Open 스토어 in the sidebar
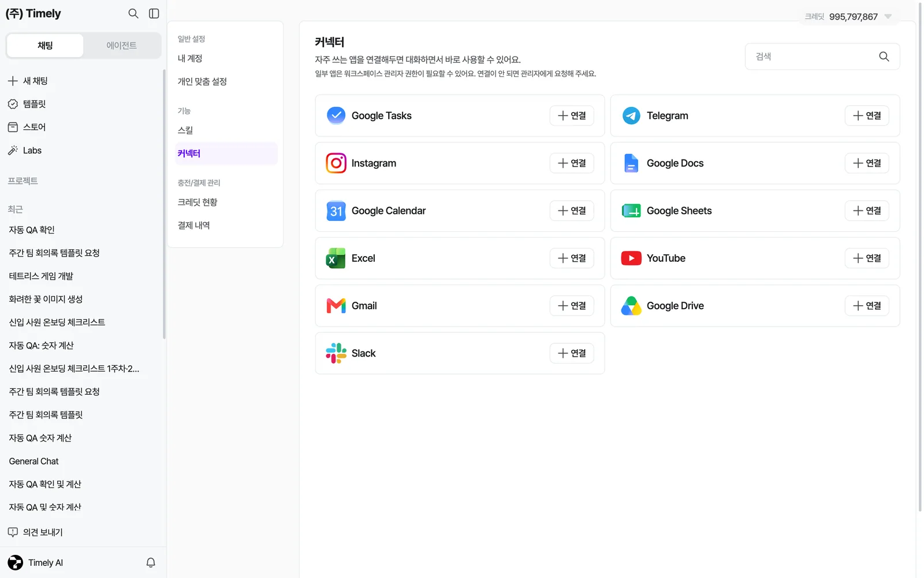924x578 pixels. click(81, 127)
